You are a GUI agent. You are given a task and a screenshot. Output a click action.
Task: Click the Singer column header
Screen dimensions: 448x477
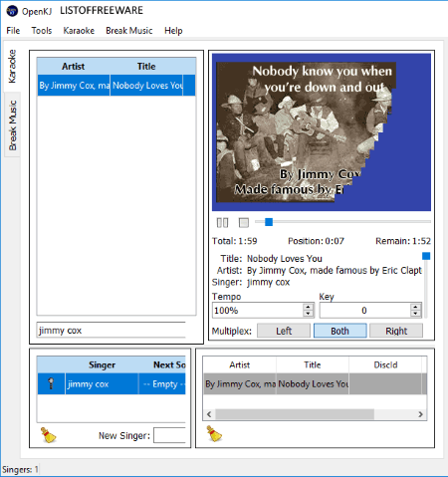click(x=102, y=364)
